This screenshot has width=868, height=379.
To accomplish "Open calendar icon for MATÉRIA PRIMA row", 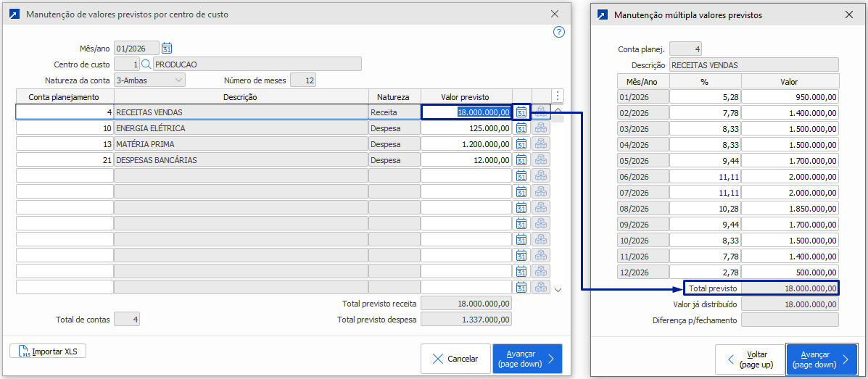I will click(521, 144).
